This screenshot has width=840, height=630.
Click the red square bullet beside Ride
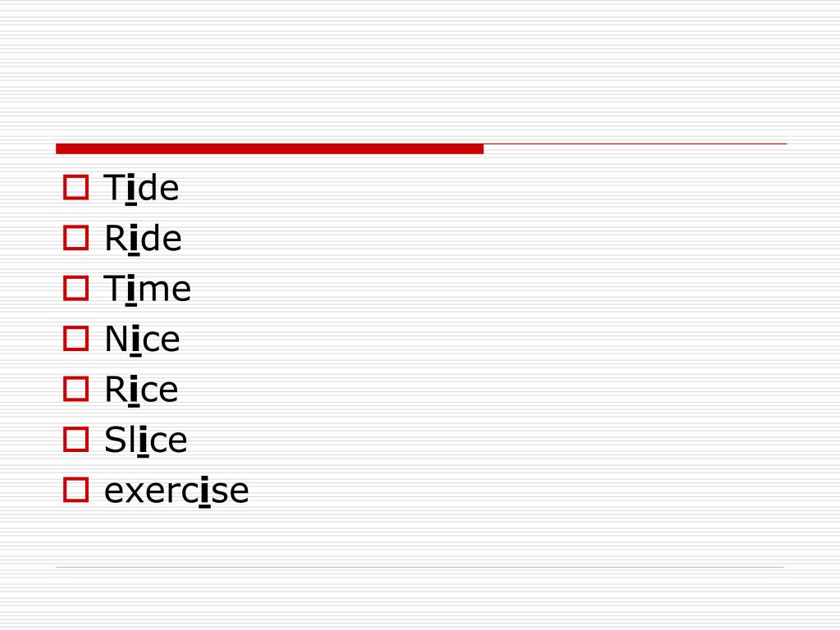(75, 238)
